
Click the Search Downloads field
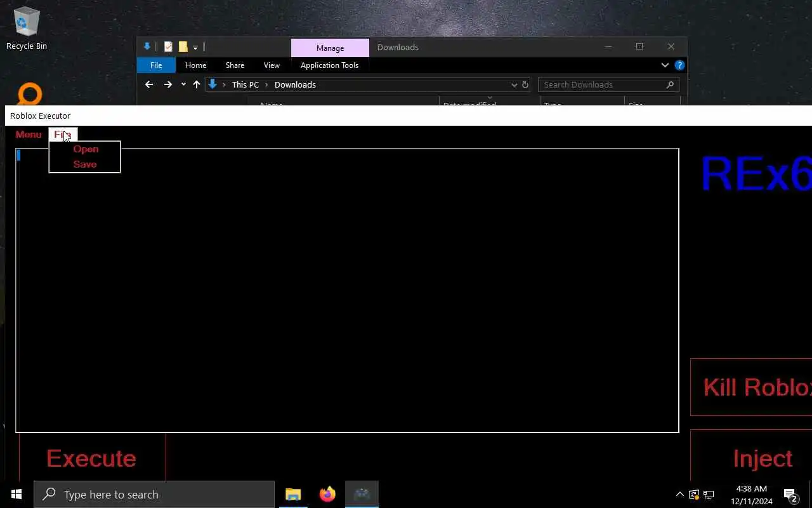[608, 84]
